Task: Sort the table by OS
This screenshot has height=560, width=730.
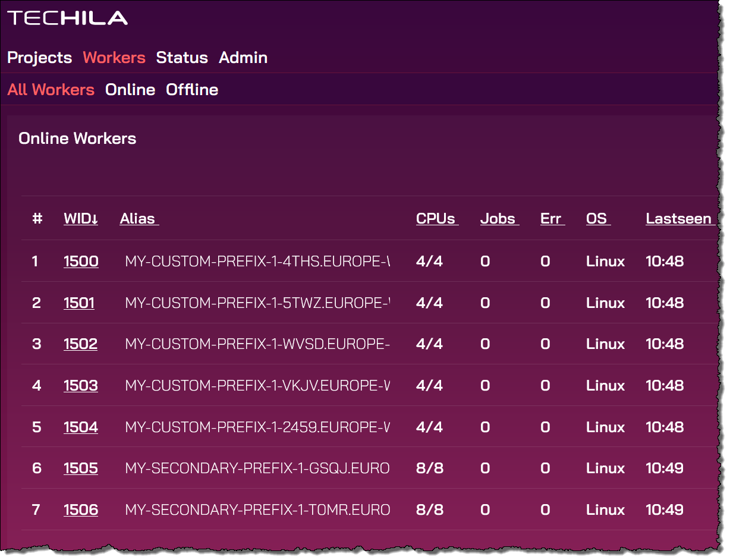Action: tap(597, 219)
